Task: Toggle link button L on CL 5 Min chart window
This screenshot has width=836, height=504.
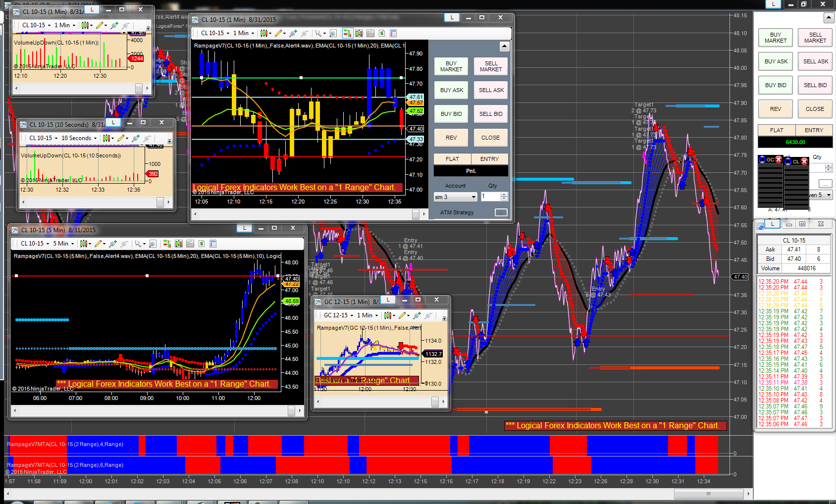Action: (x=244, y=228)
